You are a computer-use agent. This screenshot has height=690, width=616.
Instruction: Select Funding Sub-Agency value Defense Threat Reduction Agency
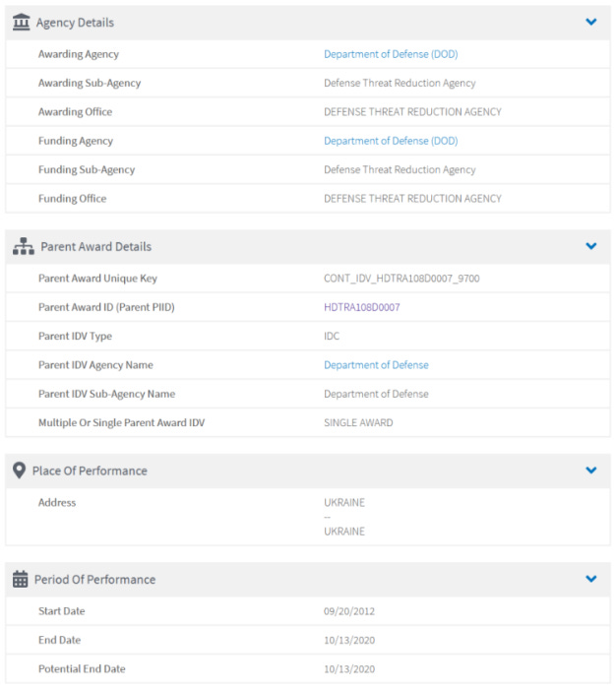tap(400, 170)
